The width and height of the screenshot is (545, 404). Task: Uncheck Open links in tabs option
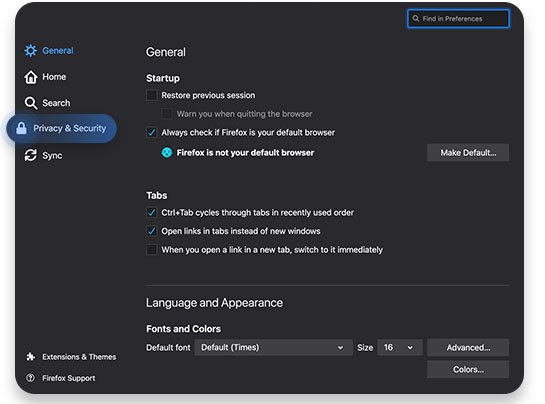(152, 231)
